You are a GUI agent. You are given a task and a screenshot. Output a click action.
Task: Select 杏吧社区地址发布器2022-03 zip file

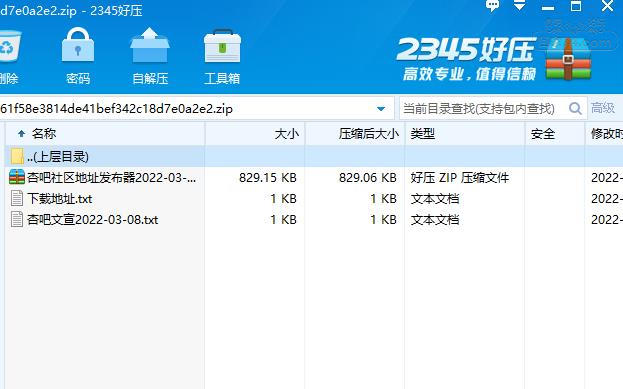111,177
